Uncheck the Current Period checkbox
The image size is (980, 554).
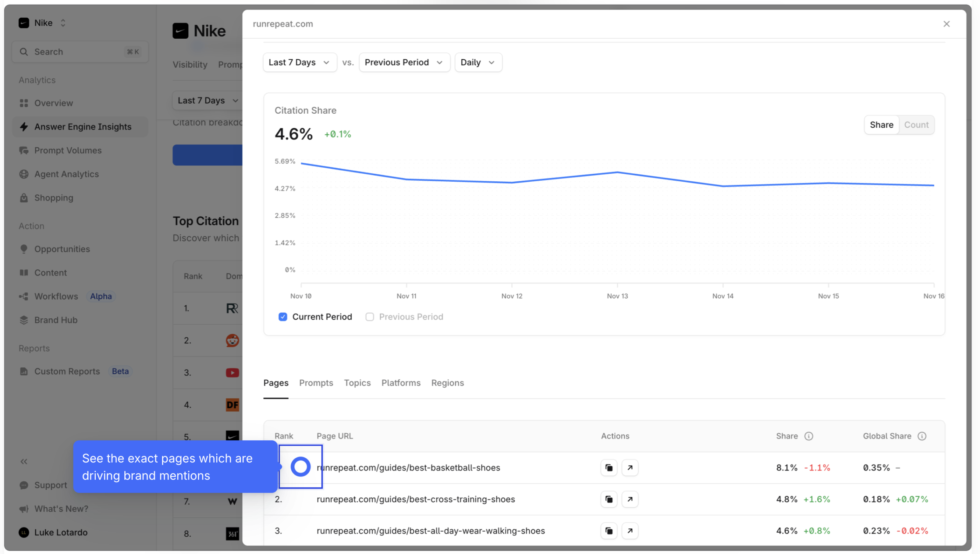point(283,317)
